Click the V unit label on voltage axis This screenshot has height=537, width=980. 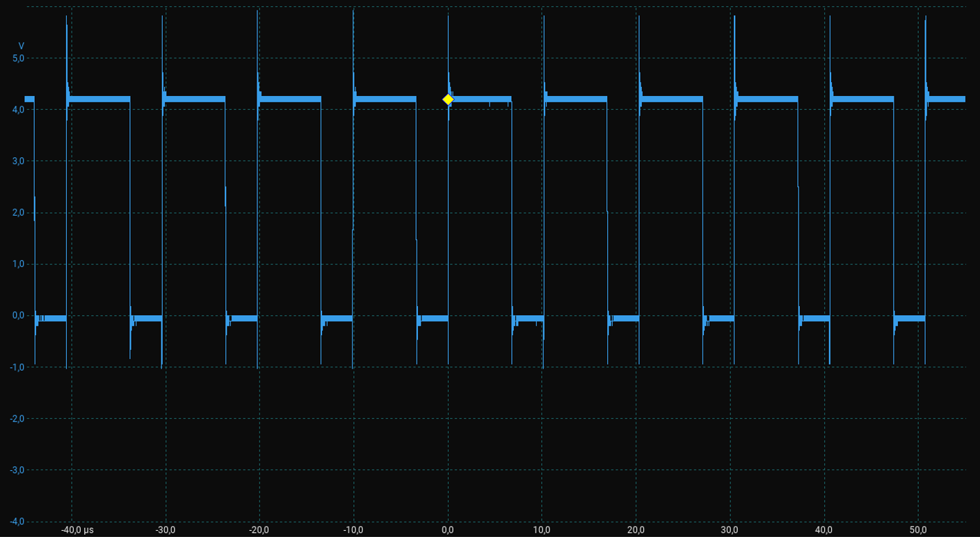click(x=21, y=46)
